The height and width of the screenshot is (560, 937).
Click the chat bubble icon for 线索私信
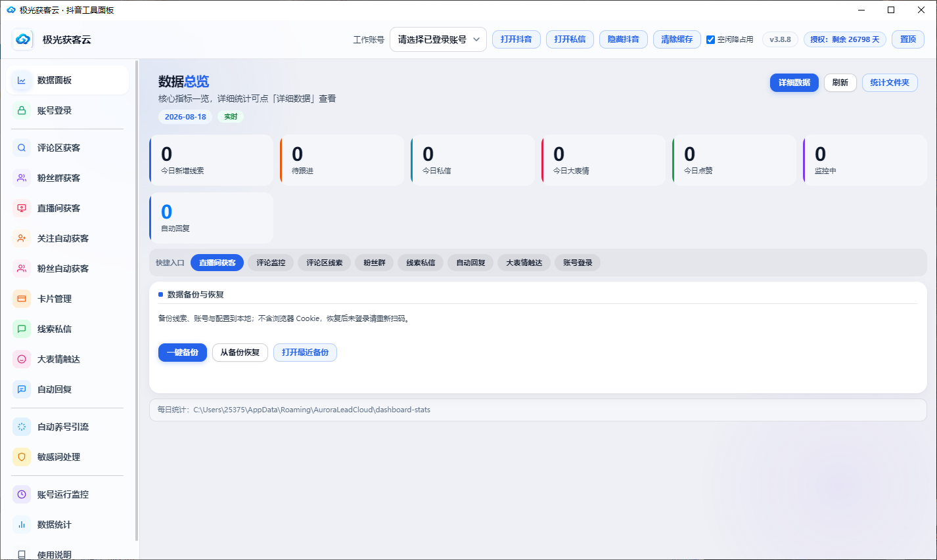coord(22,329)
